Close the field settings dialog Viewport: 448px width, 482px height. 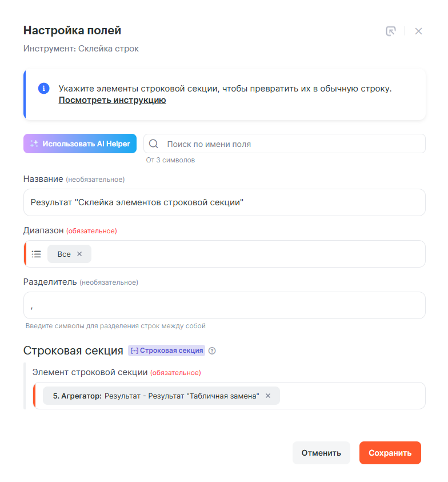tap(418, 31)
